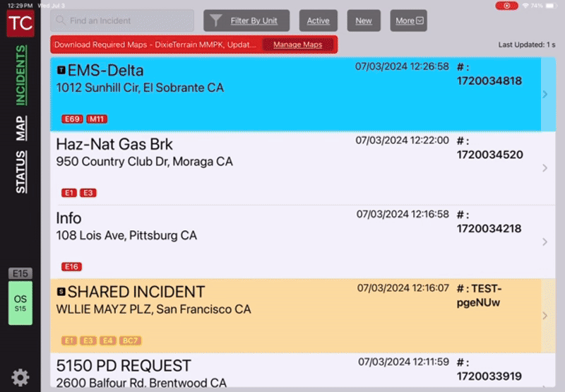This screenshot has width=565, height=392.
Task: Tap the screen recording indicator
Action: click(506, 6)
